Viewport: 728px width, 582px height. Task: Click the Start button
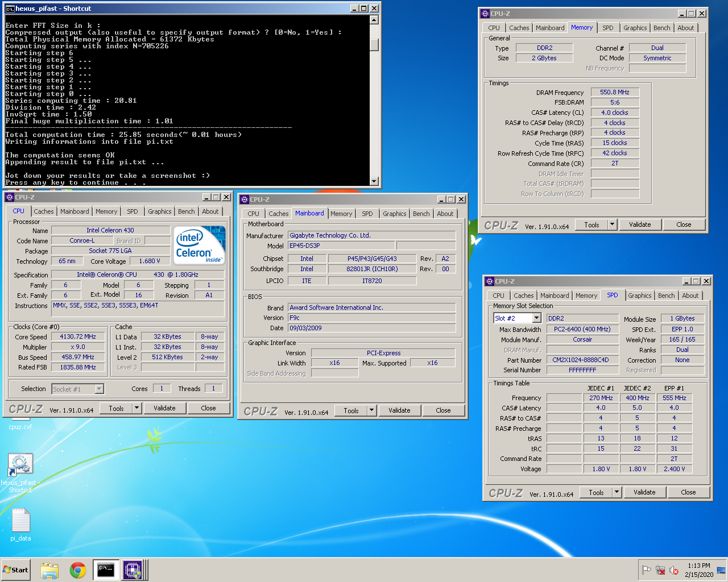click(x=15, y=570)
